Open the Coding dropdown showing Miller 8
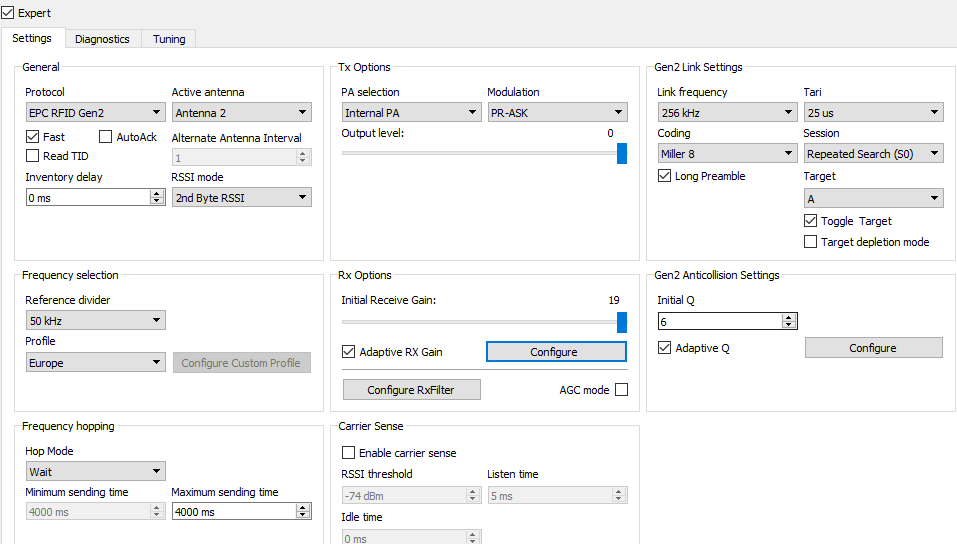Image resolution: width=957 pixels, height=544 pixels. click(x=728, y=153)
